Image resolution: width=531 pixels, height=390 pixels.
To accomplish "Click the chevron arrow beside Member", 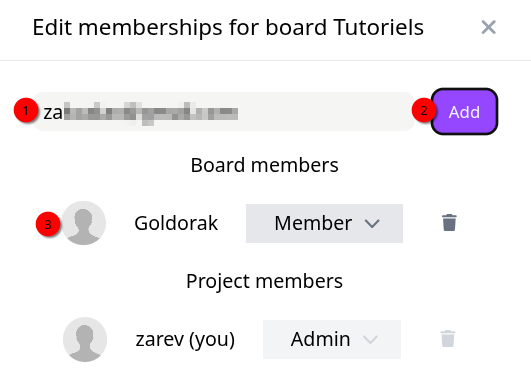I will (x=372, y=223).
